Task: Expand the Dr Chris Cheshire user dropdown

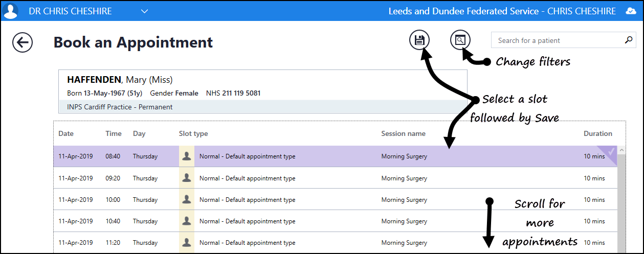Action: pyautogui.click(x=144, y=11)
